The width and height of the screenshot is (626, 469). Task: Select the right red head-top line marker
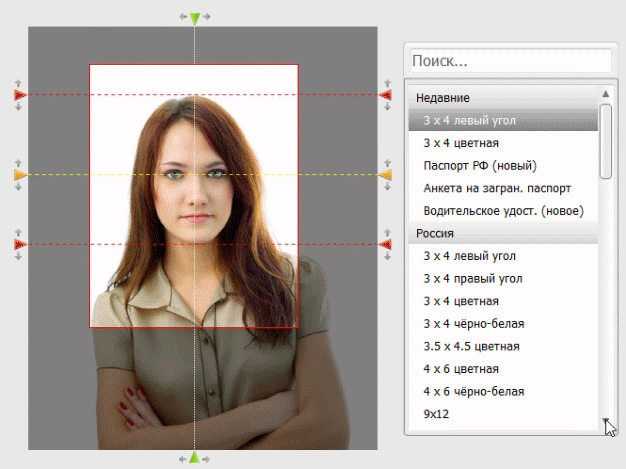pyautogui.click(x=386, y=95)
